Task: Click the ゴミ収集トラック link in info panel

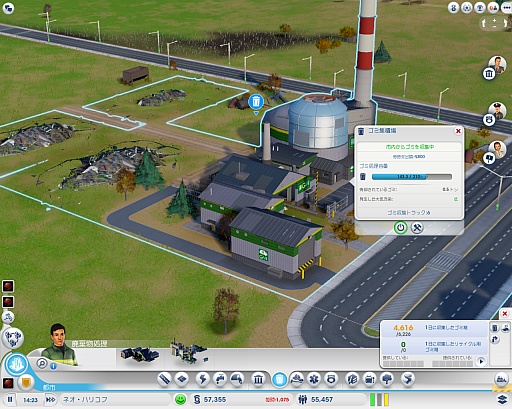Action: point(409,212)
